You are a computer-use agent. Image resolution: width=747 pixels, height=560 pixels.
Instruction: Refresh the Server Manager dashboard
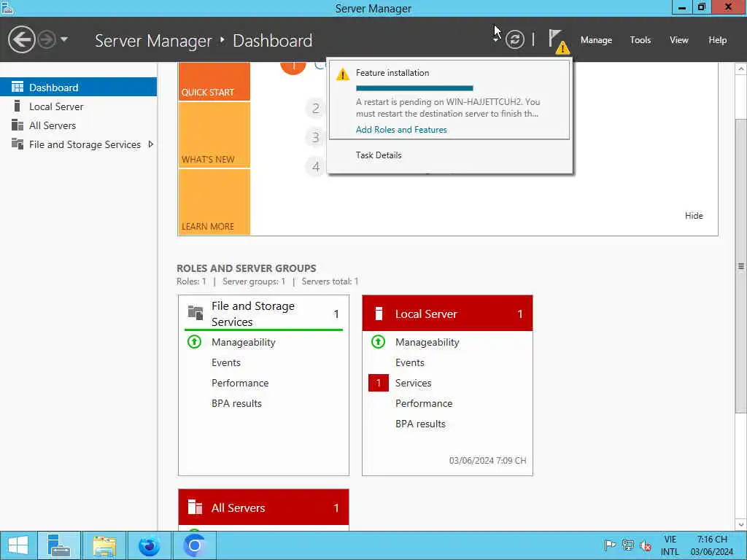[514, 39]
